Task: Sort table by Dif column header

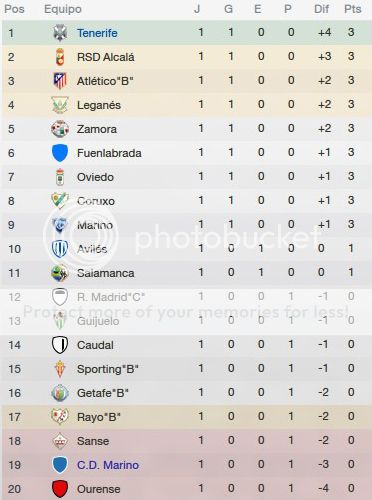Action: 321,9
